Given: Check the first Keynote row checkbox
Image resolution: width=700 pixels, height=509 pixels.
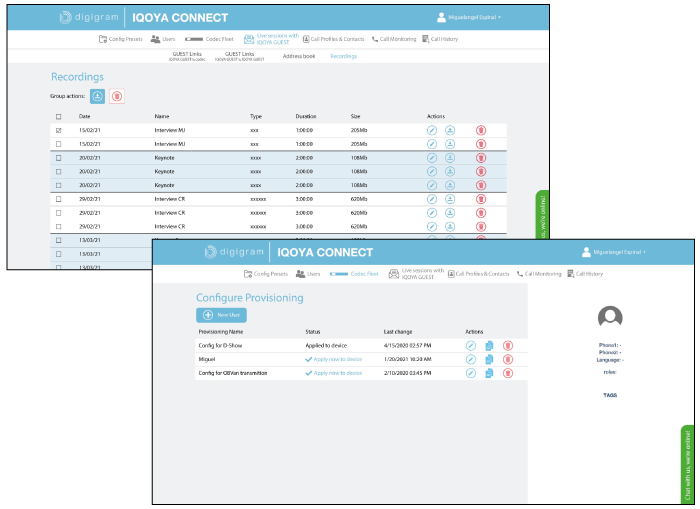Looking at the screenshot, I should (58, 158).
